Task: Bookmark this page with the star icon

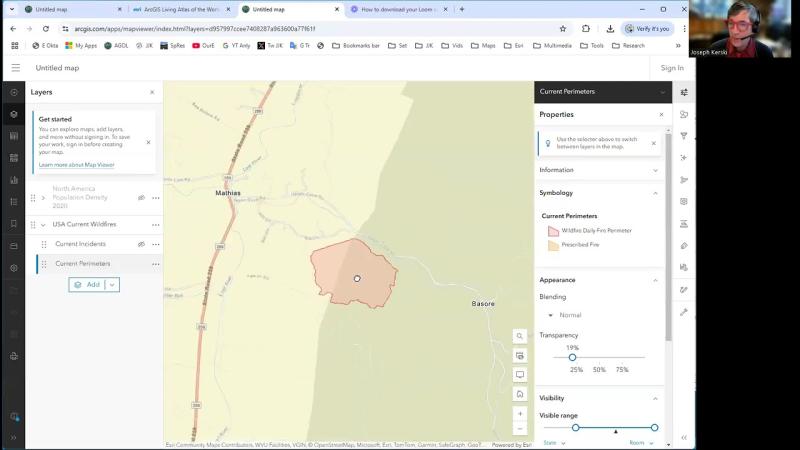Action: point(563,29)
